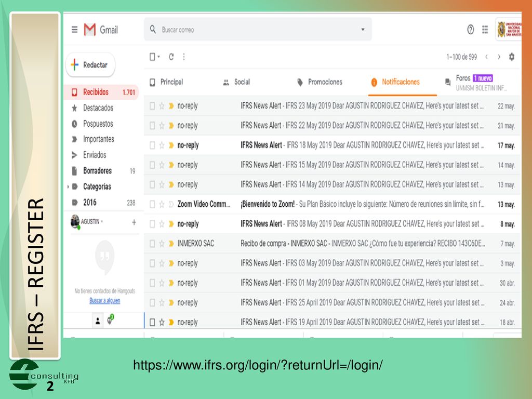Viewport: 532px width, 399px height.
Task: Switch to the Principal tab
Action: click(166, 82)
